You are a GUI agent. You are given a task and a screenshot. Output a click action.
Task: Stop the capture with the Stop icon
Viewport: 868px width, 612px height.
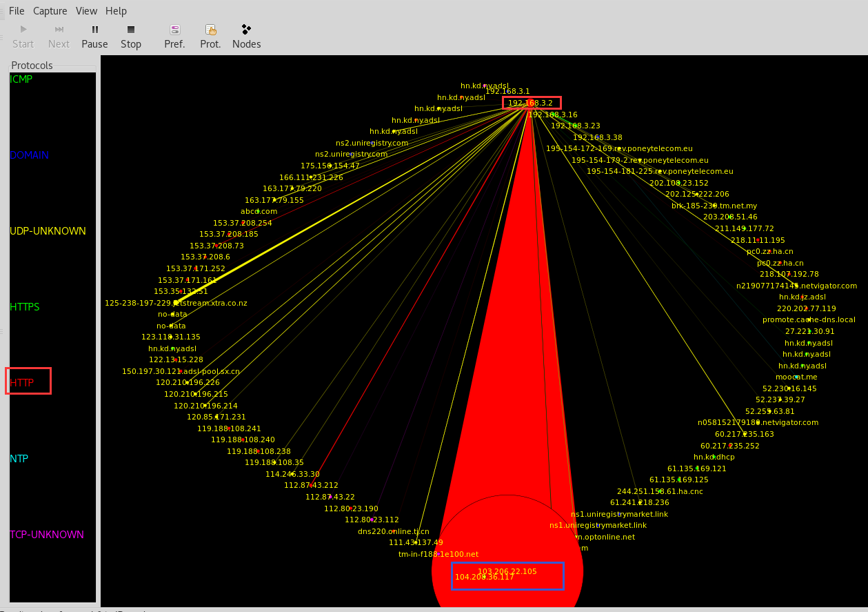[x=131, y=30]
